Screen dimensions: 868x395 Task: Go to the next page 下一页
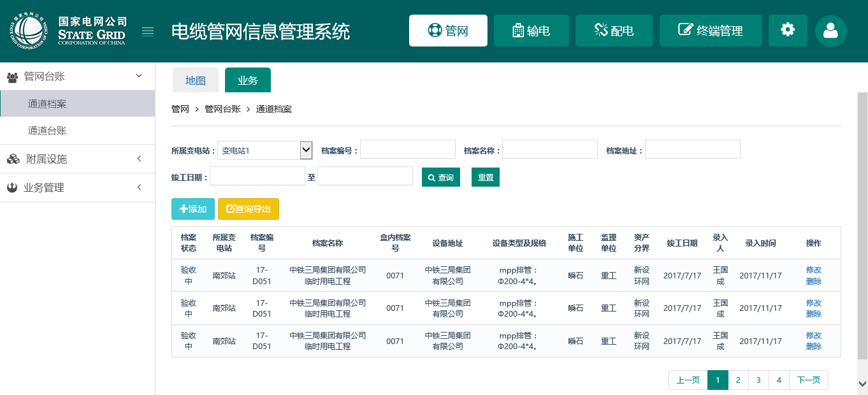click(809, 380)
